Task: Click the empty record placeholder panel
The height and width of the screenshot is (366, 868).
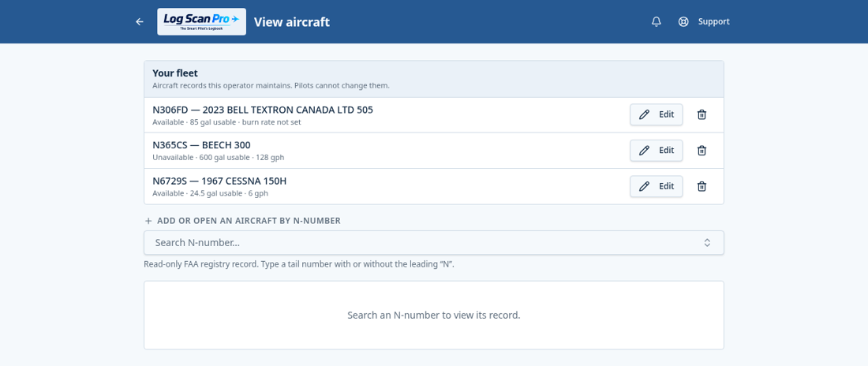Action: (x=433, y=315)
